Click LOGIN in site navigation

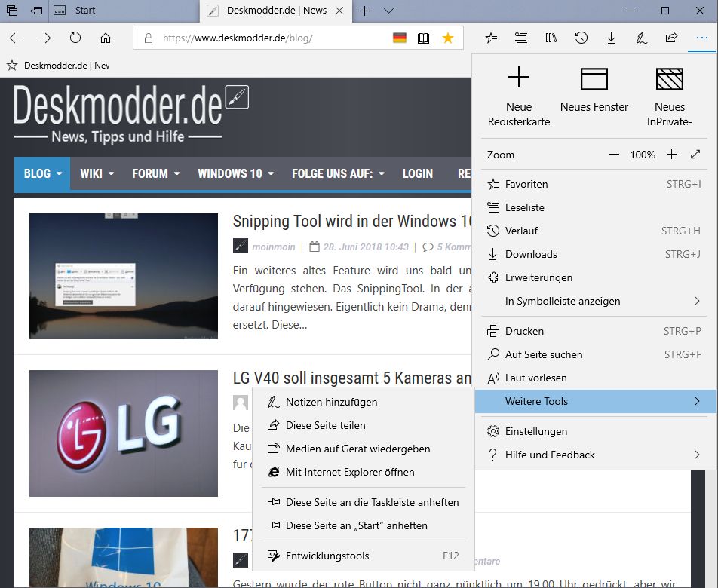417,173
